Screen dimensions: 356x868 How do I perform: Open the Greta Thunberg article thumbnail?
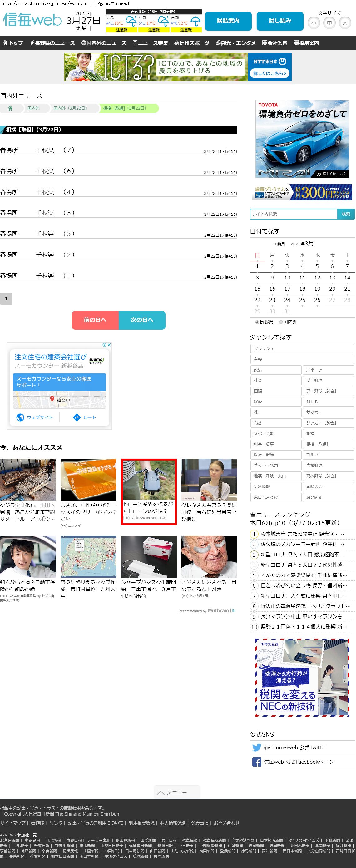pos(209,479)
